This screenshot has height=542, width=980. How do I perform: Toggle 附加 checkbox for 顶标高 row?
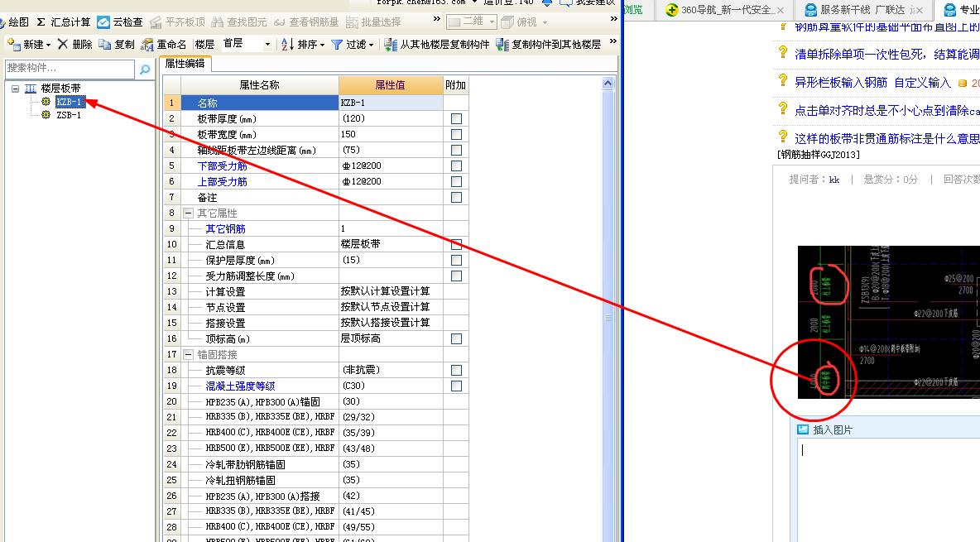click(x=456, y=338)
